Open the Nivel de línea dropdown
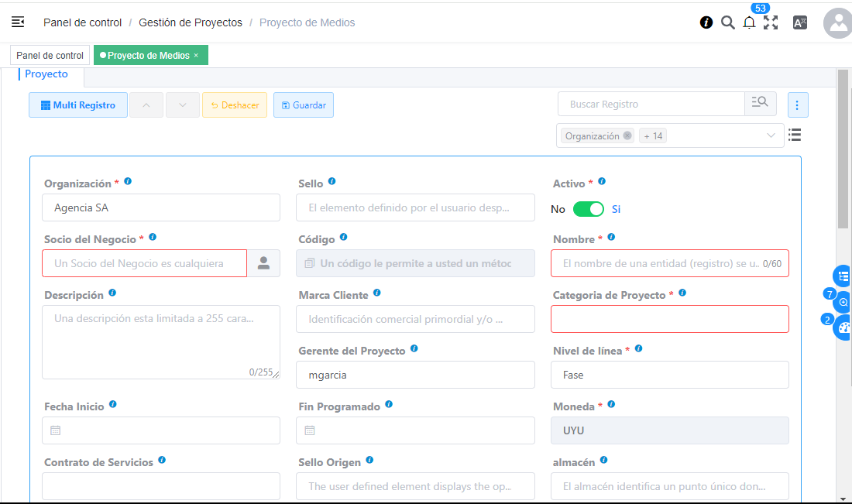 (x=669, y=375)
